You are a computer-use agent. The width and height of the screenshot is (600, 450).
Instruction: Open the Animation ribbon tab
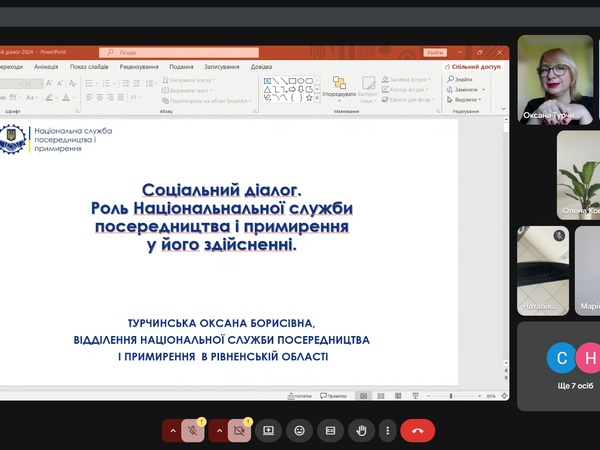click(x=46, y=67)
